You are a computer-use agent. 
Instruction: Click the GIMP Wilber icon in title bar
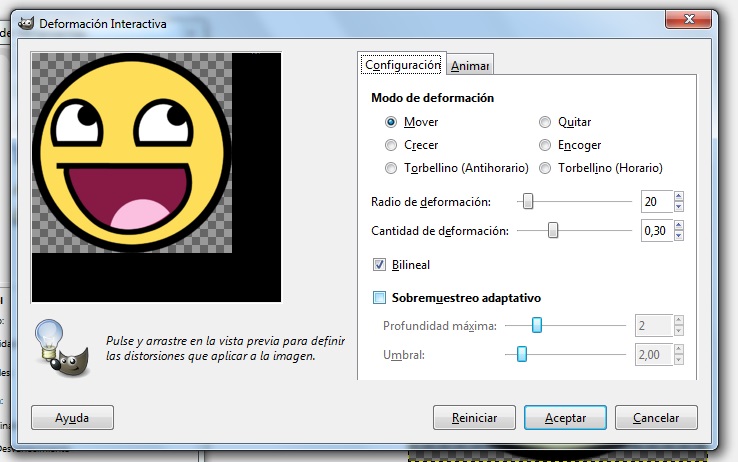pyautogui.click(x=26, y=24)
